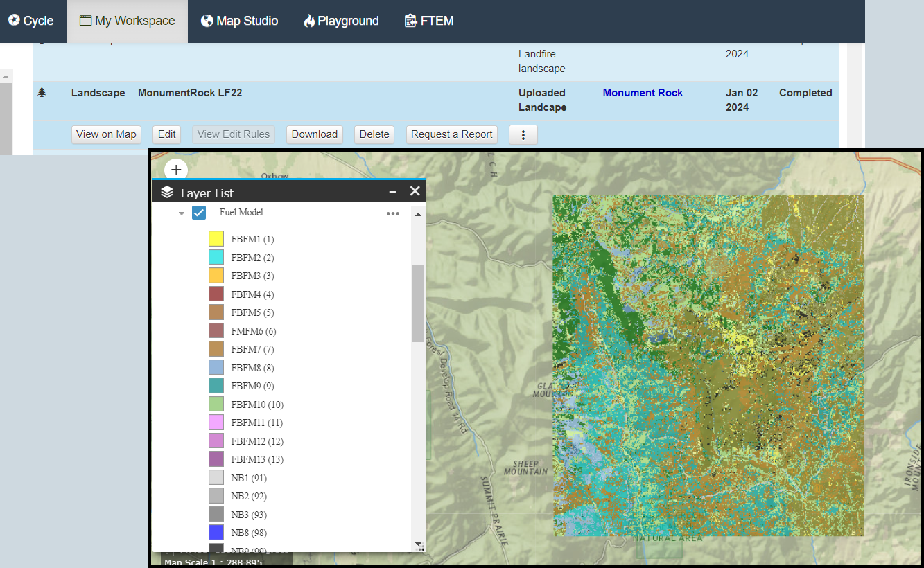Click the FBFM9 teal color swatch
The image size is (924, 568).
(x=216, y=386)
